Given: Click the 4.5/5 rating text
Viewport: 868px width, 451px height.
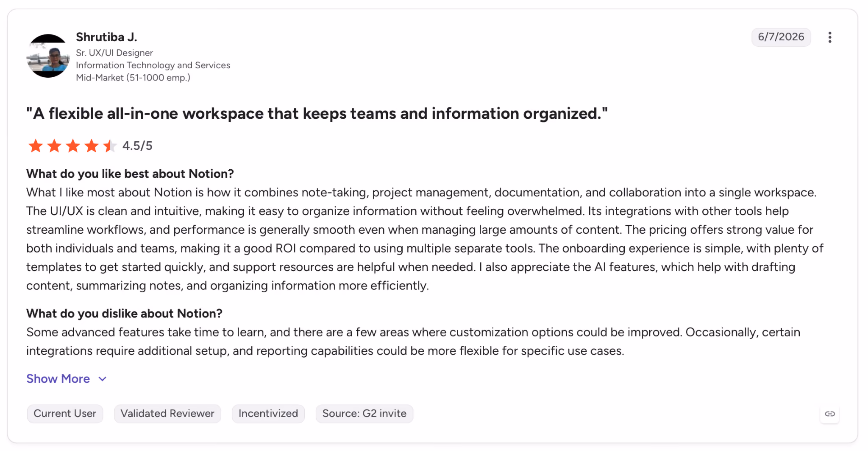Looking at the screenshot, I should click(x=137, y=146).
